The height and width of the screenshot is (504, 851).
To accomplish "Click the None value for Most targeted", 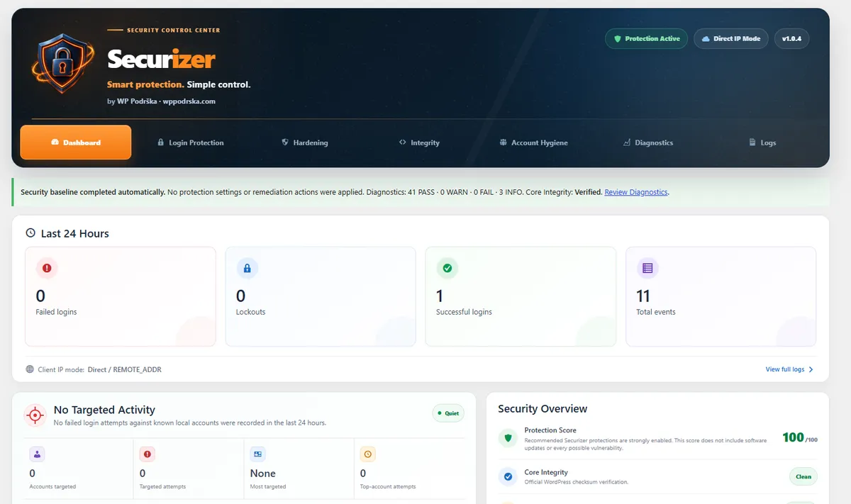I will coord(263,473).
